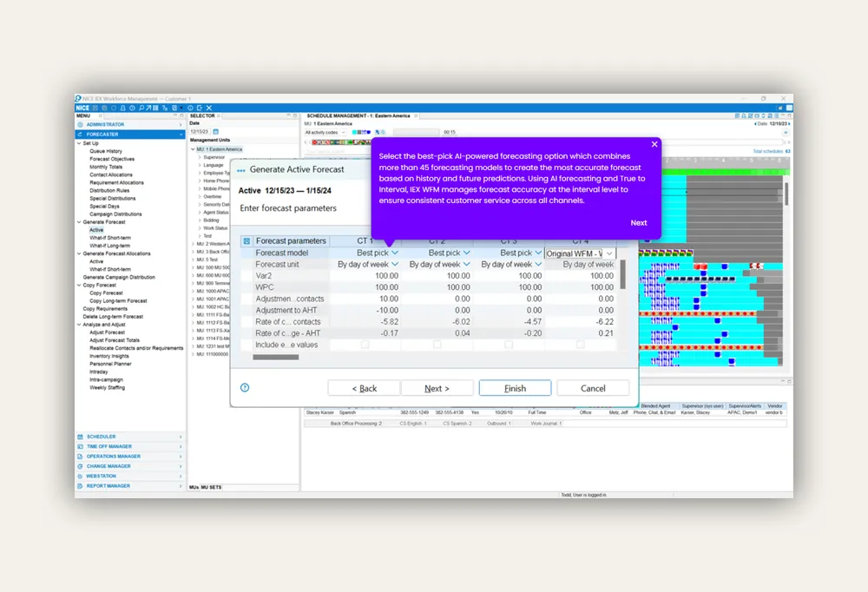Collapse the MU: 1 Eastern America node
This screenshot has width=868, height=592.
194,149
